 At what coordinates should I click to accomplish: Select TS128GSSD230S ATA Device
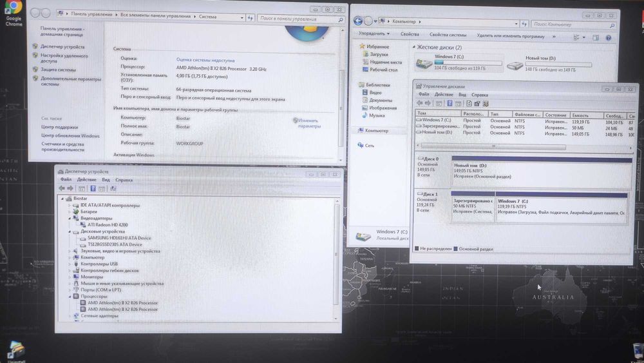[115, 244]
